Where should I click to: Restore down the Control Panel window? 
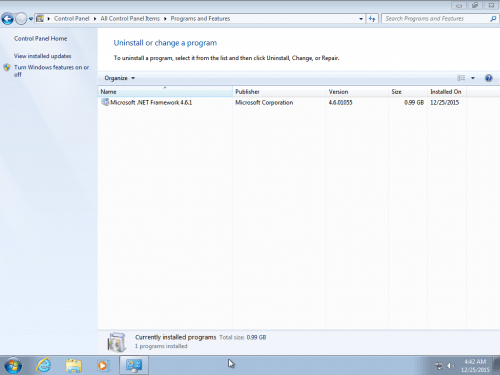click(x=475, y=5)
